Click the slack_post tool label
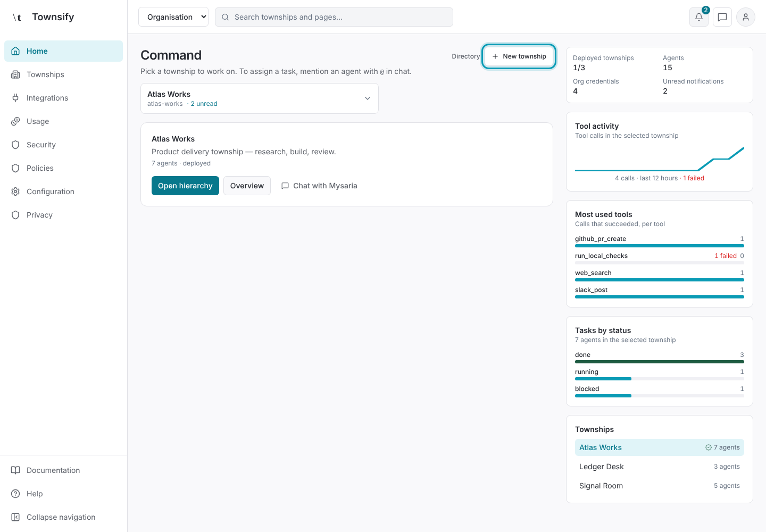Screen dimensions: 766x532 pyautogui.click(x=591, y=290)
